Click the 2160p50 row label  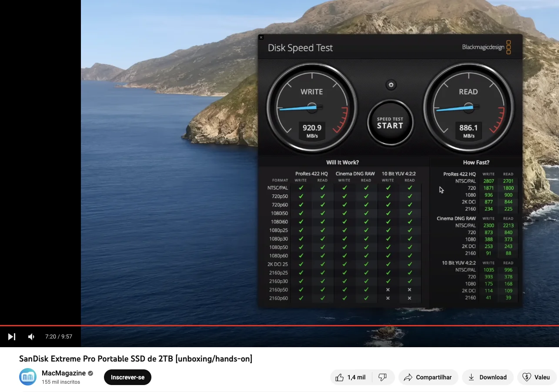coord(278,290)
